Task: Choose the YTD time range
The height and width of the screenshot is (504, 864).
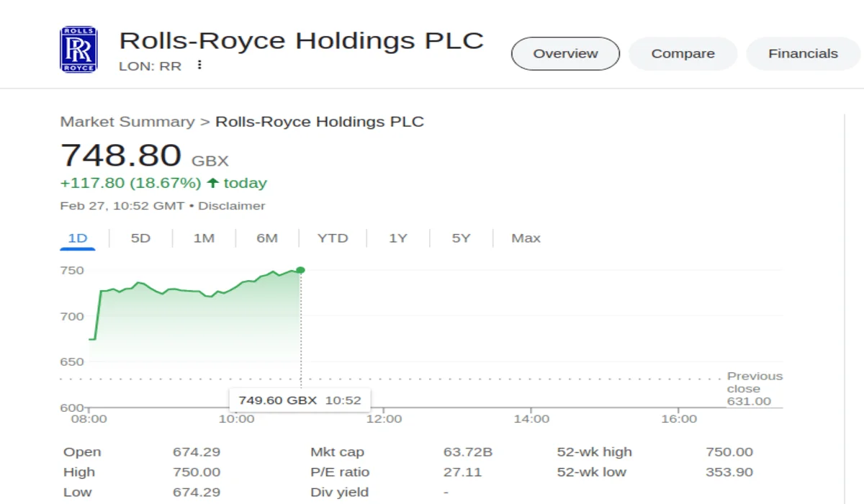Action: (x=333, y=238)
